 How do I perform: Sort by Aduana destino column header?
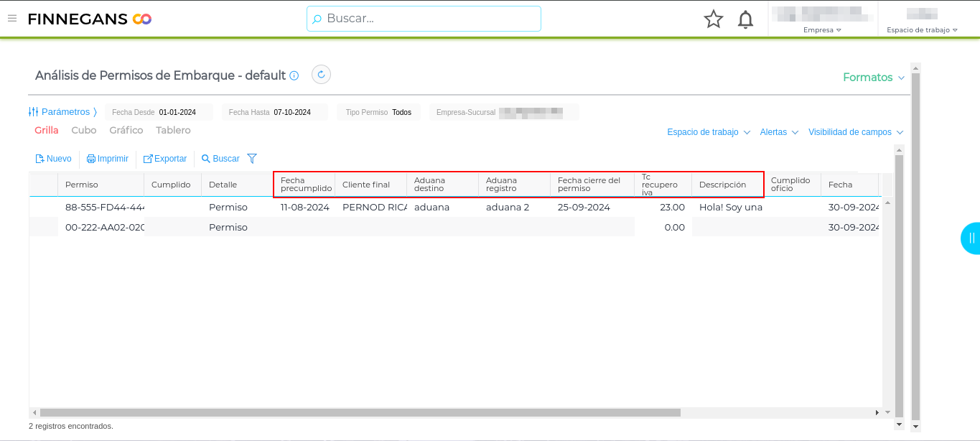442,185
